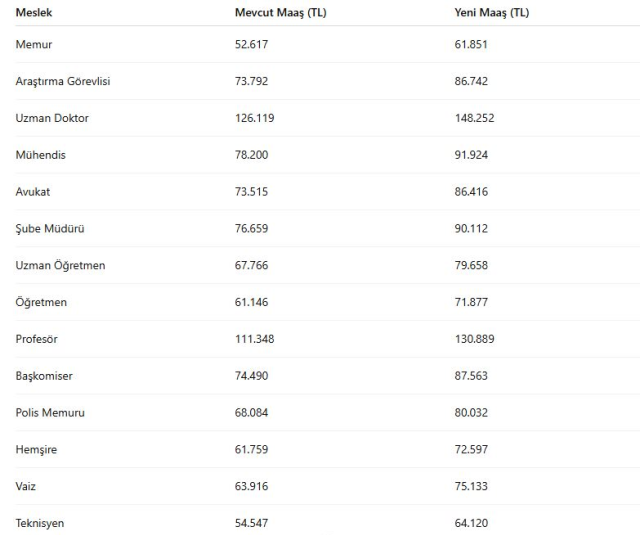Select the Teknisyen current salary 54.547

tap(251, 523)
